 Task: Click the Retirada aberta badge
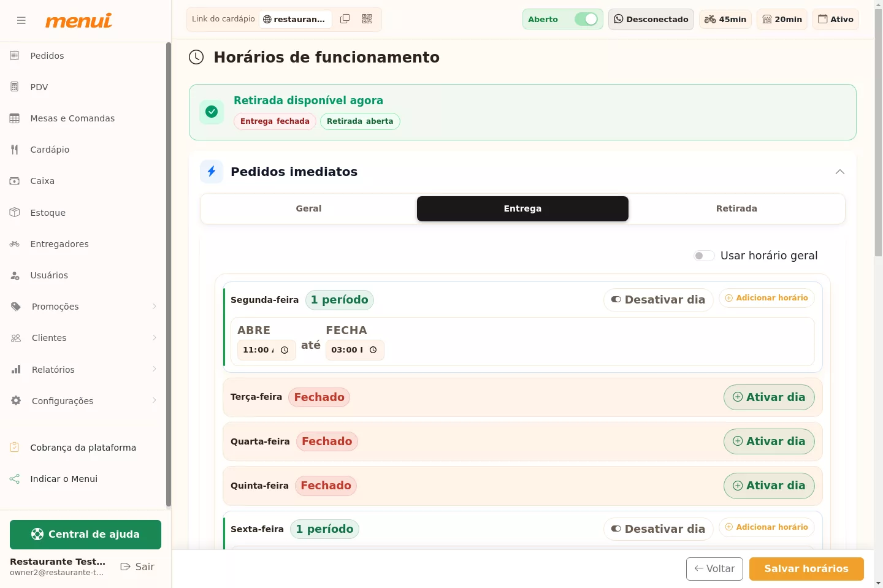click(x=360, y=121)
